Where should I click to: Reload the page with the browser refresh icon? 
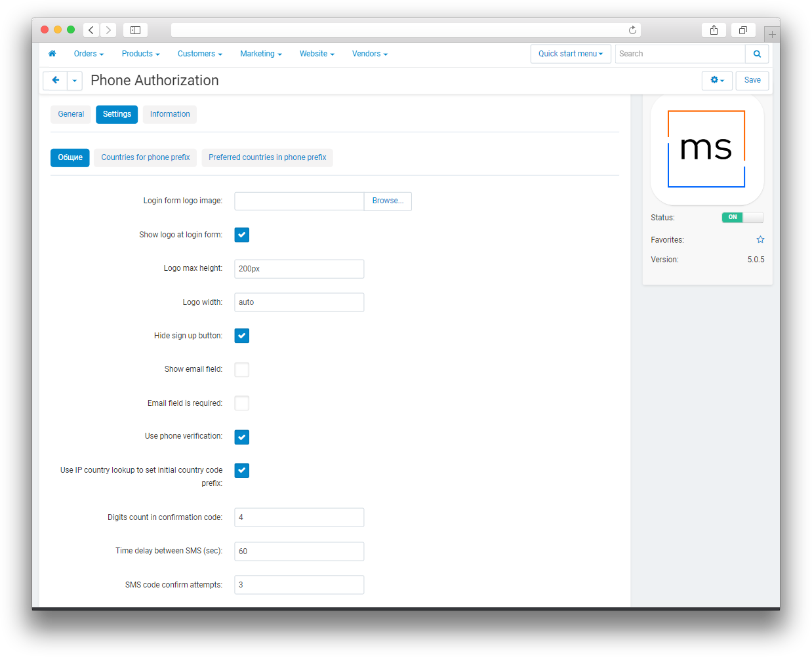[x=632, y=30]
